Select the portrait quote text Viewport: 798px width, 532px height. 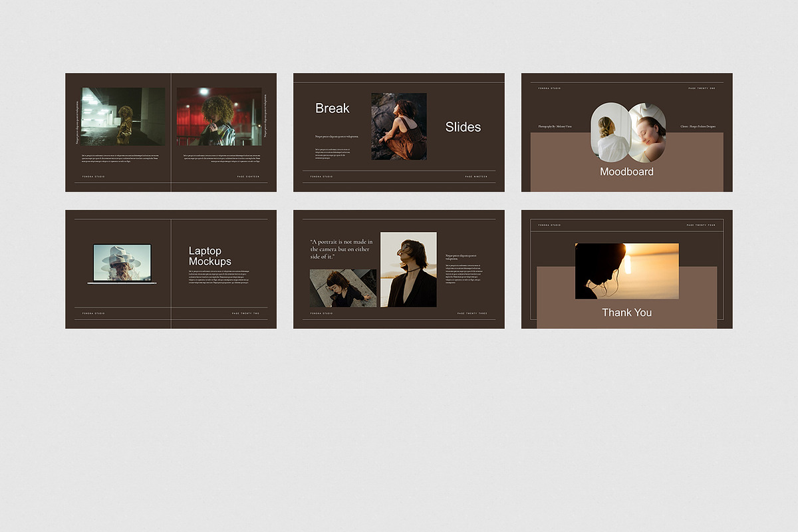[x=342, y=249]
